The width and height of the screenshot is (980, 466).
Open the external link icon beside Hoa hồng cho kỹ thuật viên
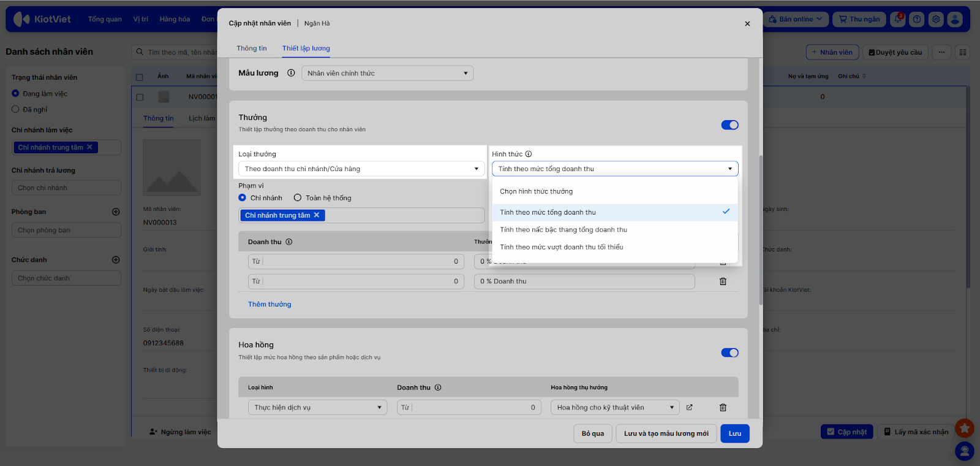[x=689, y=407]
